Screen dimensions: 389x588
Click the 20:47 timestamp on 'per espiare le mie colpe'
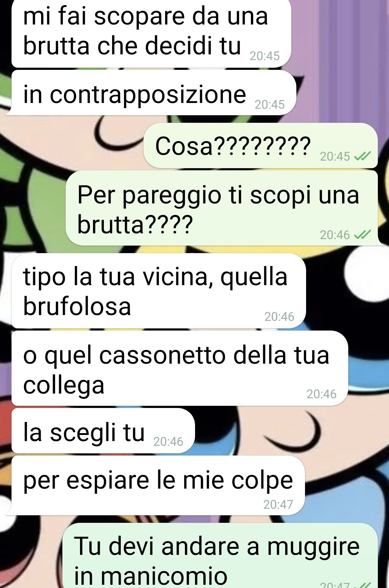point(278,504)
